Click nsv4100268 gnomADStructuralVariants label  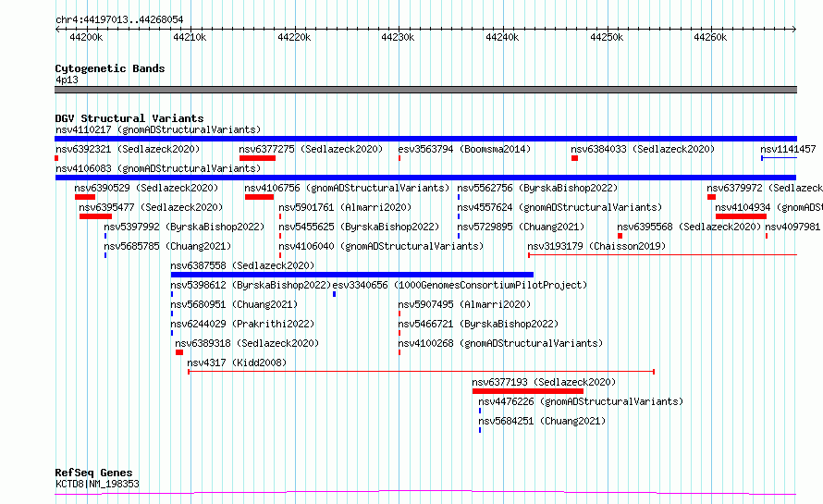pyautogui.click(x=500, y=343)
